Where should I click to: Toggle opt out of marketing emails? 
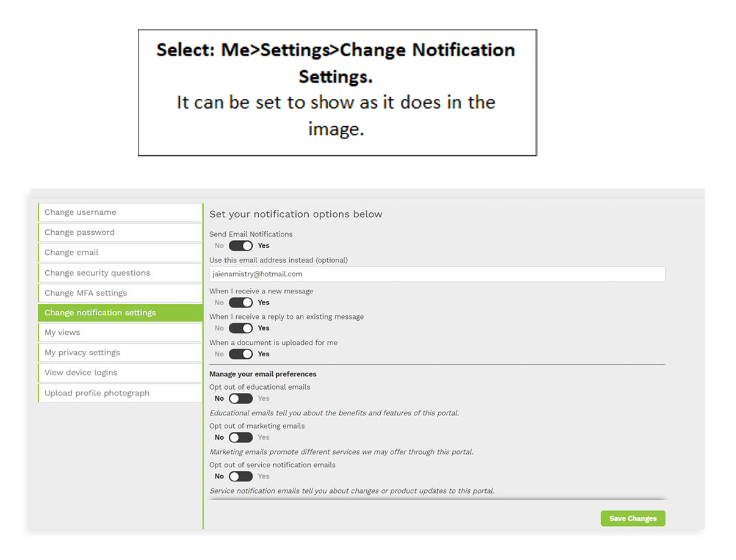click(240, 437)
